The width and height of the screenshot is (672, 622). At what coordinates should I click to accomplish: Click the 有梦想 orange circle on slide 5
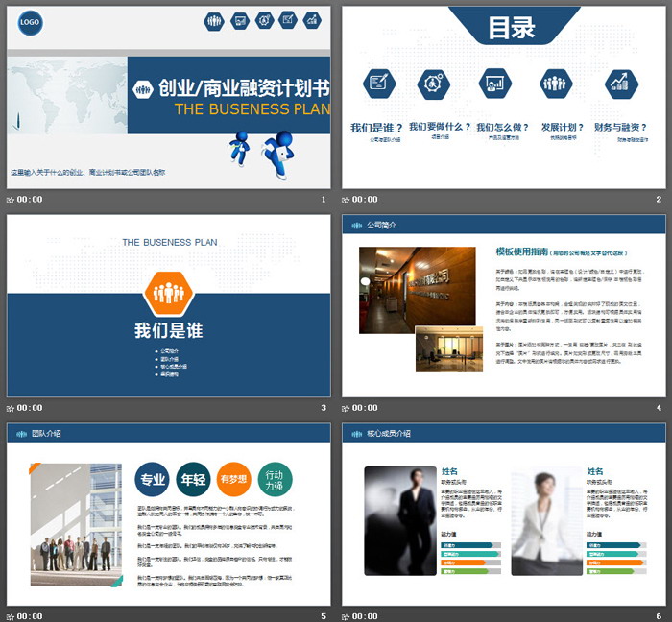pos(233,479)
